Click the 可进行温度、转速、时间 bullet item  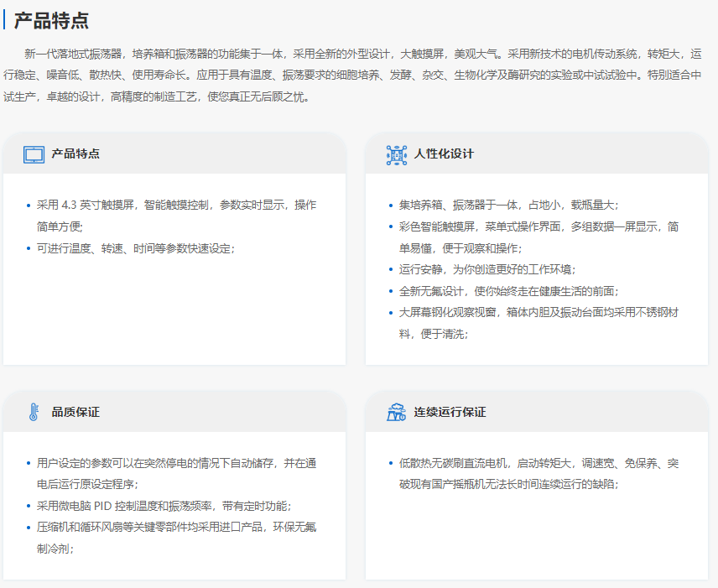[136, 247]
